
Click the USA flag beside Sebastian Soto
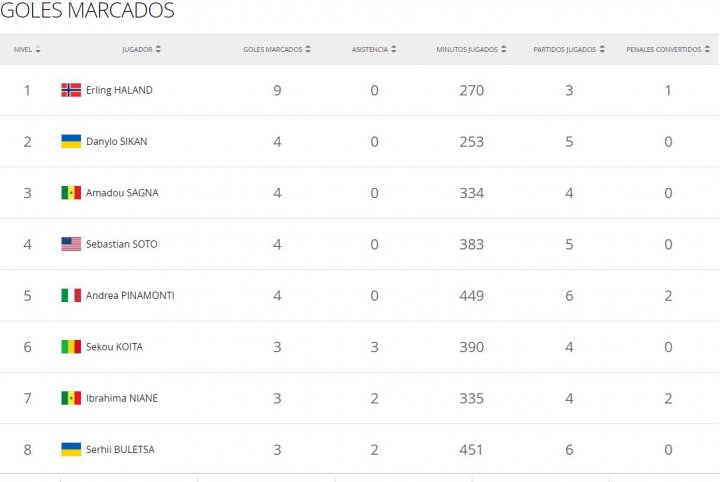[71, 244]
